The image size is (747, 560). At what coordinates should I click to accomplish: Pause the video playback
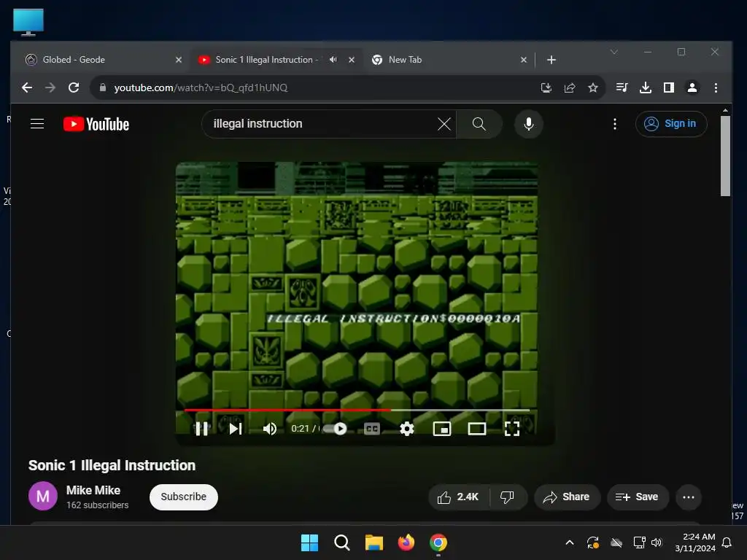(x=201, y=429)
